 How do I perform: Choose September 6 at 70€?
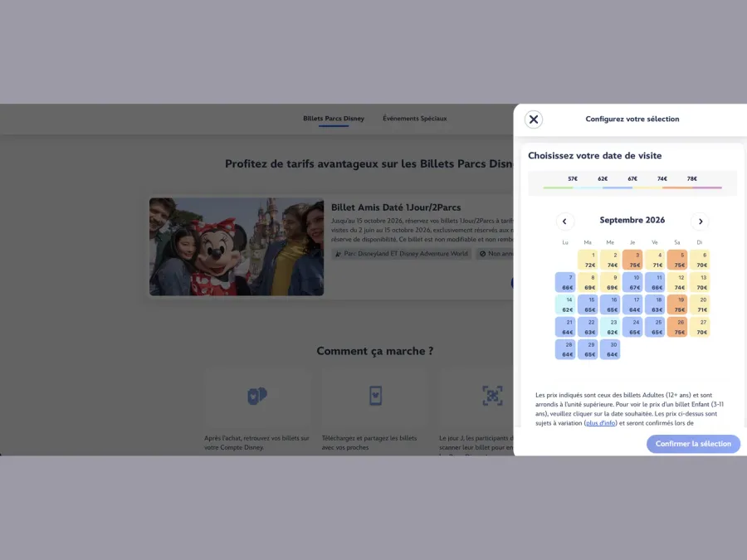click(700, 260)
